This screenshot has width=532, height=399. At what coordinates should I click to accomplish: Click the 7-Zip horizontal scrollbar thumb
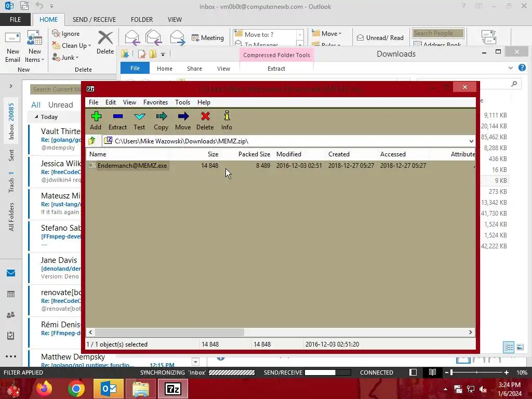[169, 332]
